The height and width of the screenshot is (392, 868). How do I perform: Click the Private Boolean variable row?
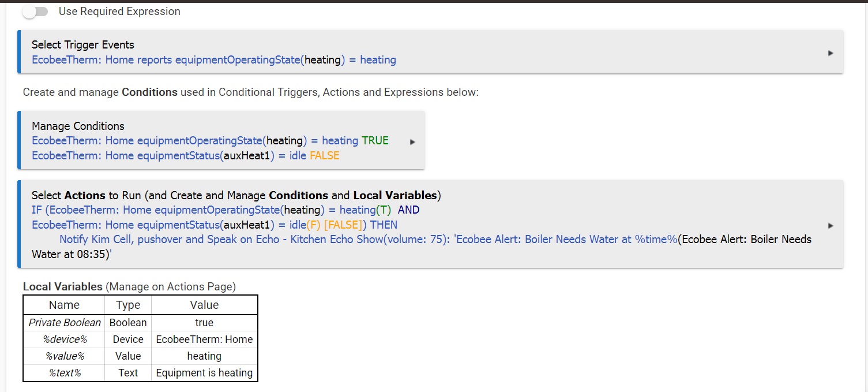pyautogui.click(x=140, y=323)
